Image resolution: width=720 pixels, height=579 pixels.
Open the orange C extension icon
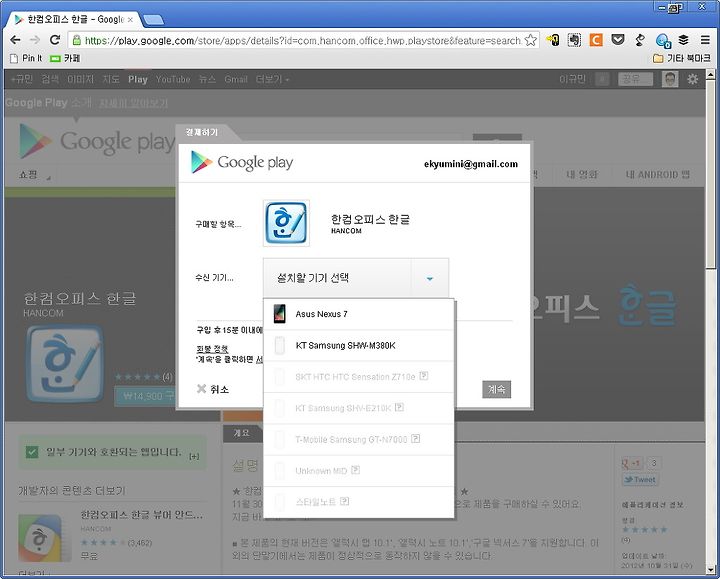(596, 40)
